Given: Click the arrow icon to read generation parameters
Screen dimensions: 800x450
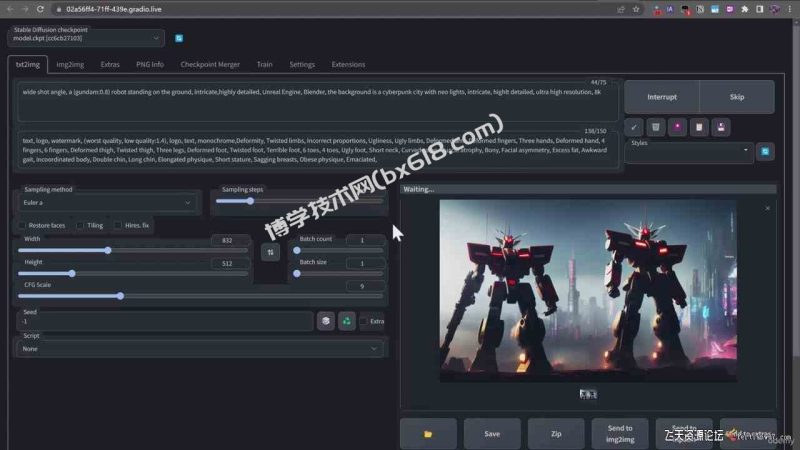Looking at the screenshot, I should [x=634, y=128].
